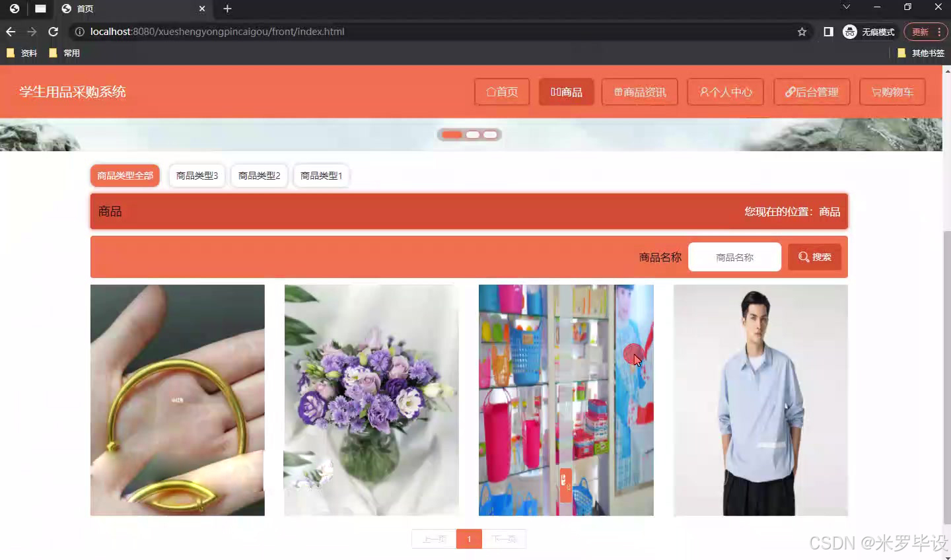Open the gold bracelet product image
The image size is (951, 560).
point(178,400)
